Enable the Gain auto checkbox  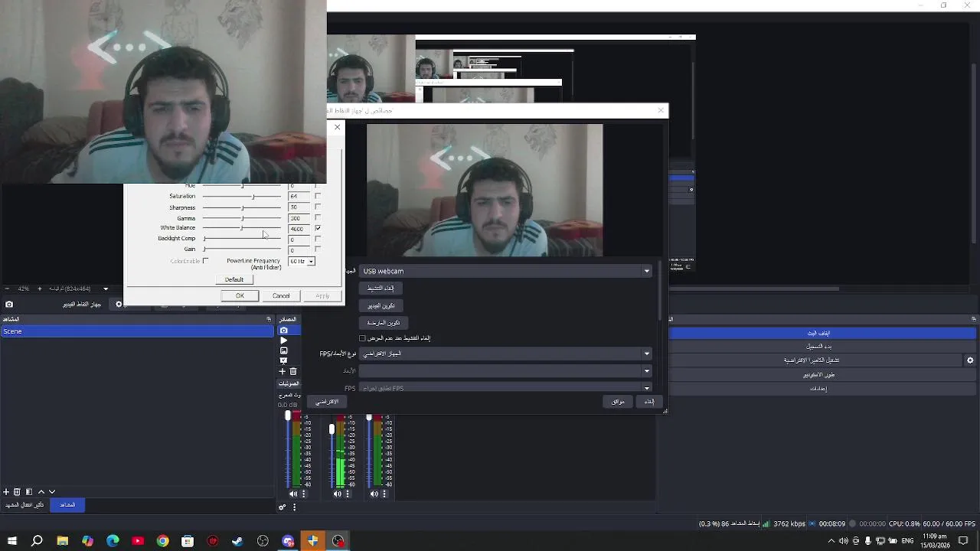(318, 249)
